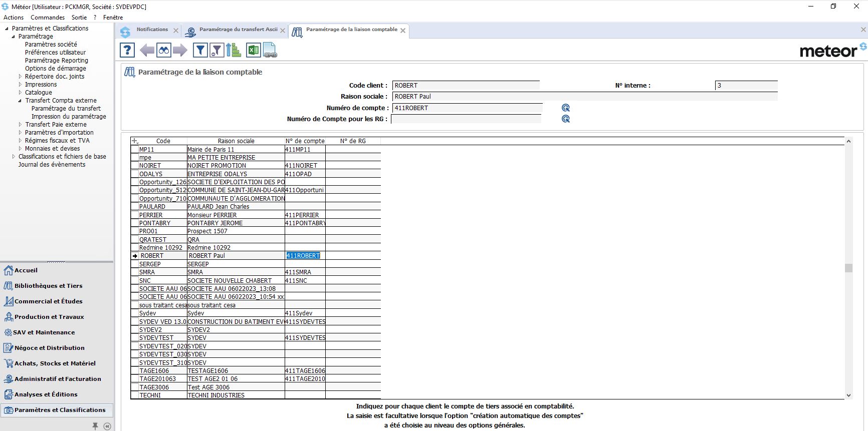Expand Régimes fiscaux et TVA node
The height and width of the screenshot is (431, 868).
(20, 141)
